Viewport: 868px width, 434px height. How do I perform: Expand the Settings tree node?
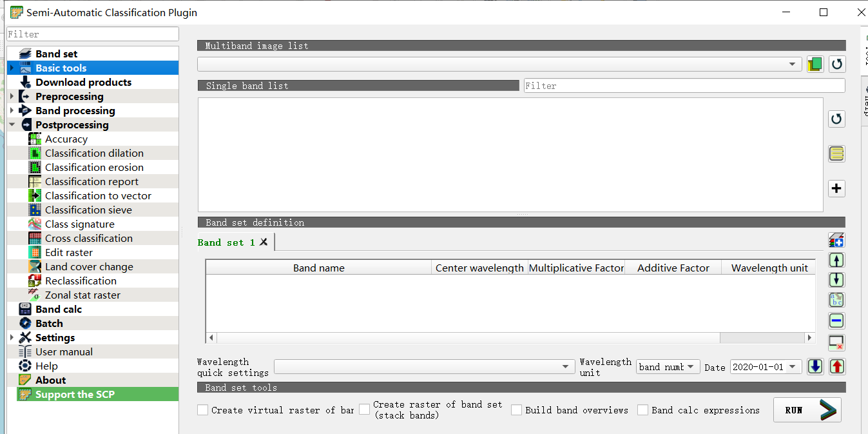click(12, 337)
